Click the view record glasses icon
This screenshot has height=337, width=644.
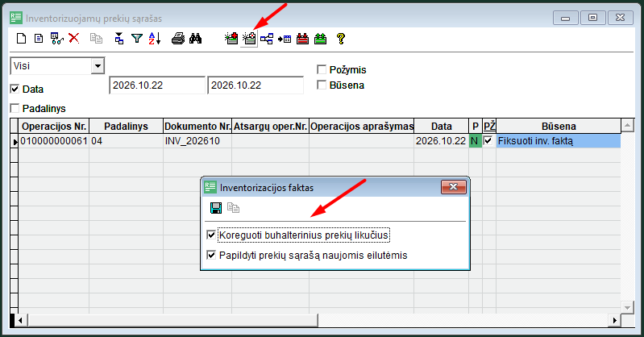(56, 39)
